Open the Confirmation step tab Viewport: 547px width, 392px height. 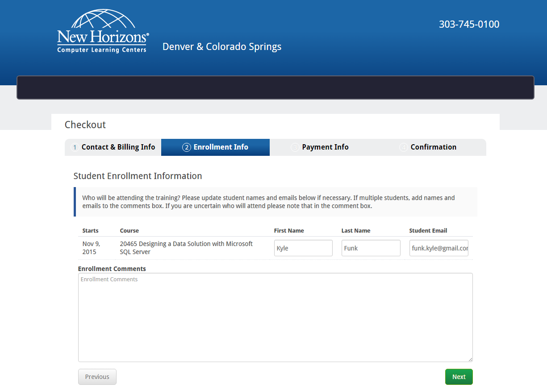pos(433,147)
